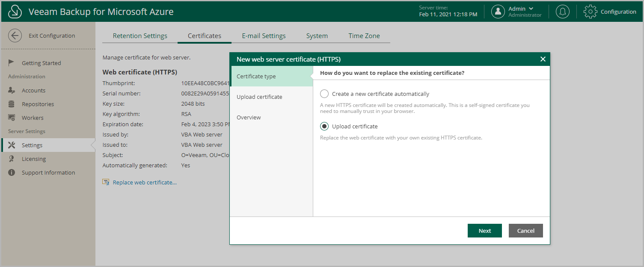Image resolution: width=644 pixels, height=267 pixels.
Task: Open Support Information in the sidebar
Action: (48, 172)
